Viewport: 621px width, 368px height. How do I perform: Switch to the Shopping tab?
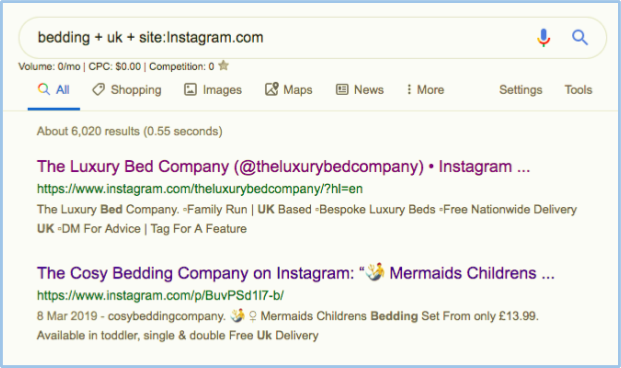tap(127, 90)
